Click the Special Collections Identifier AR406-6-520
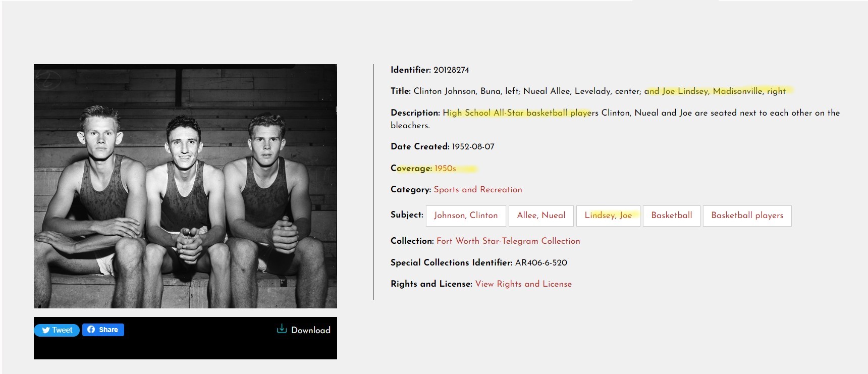 coord(541,262)
